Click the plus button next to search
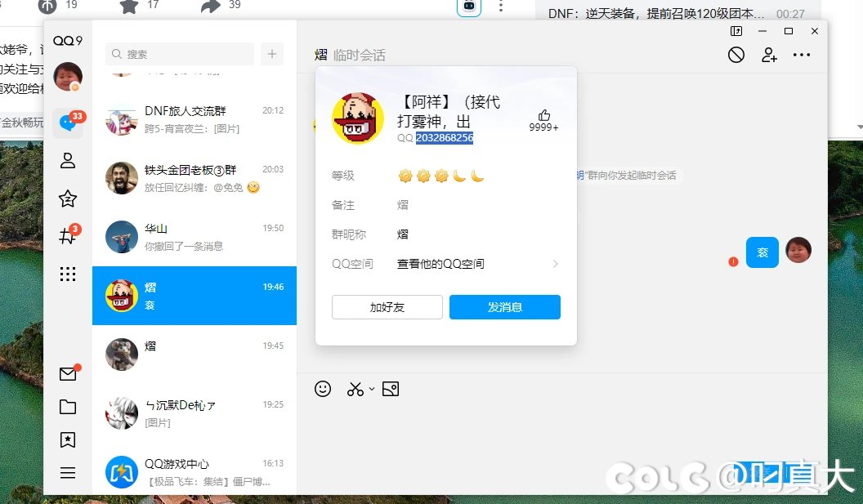Image resolution: width=863 pixels, height=504 pixels. point(272,54)
